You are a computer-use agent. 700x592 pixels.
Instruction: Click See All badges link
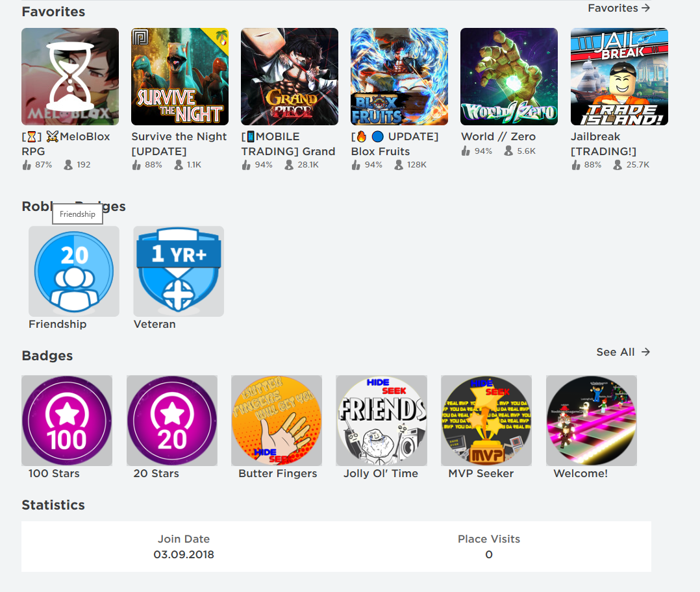(623, 352)
